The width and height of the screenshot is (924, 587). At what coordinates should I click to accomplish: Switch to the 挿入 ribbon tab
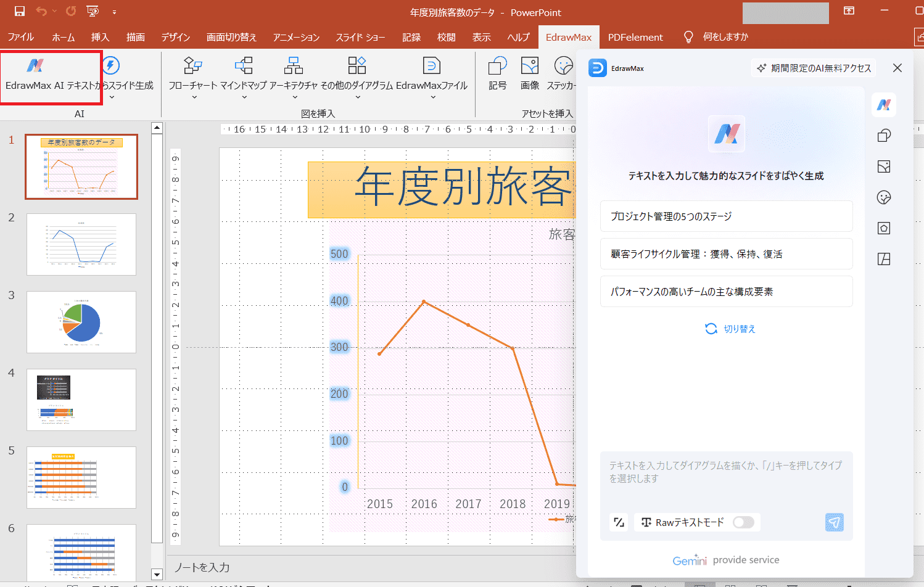click(x=100, y=37)
